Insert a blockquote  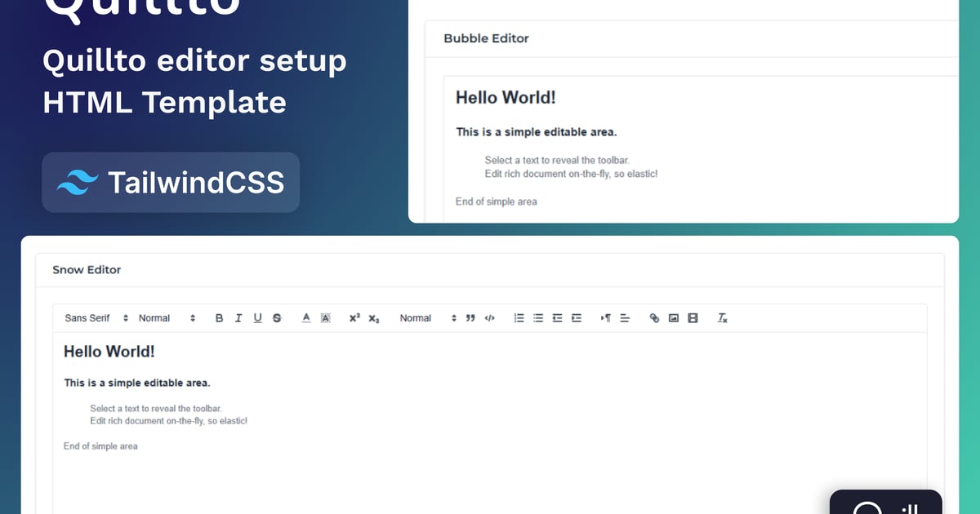point(470,318)
